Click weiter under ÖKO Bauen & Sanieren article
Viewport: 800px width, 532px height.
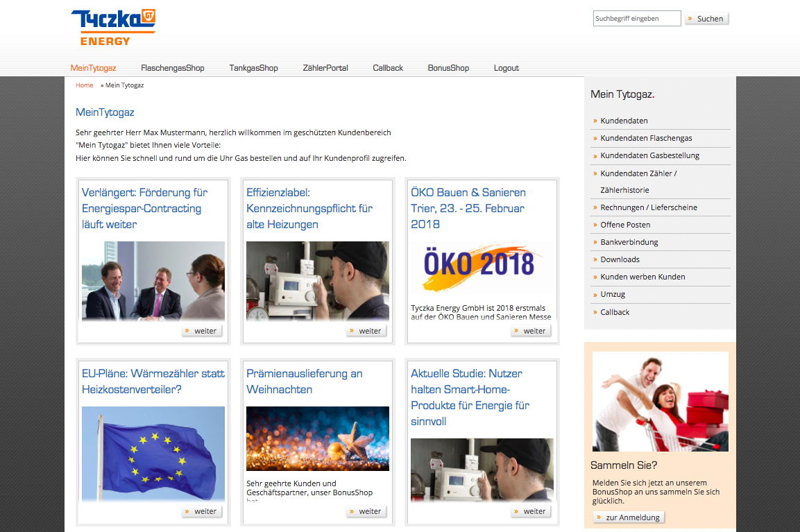pos(531,331)
